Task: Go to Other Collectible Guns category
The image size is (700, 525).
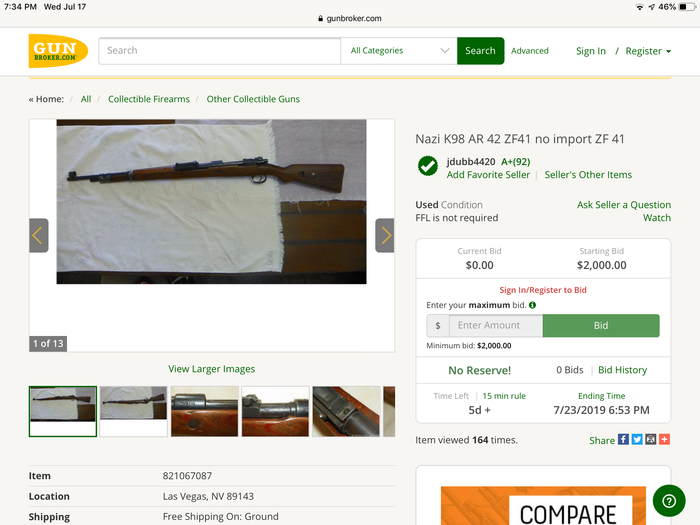Action: pyautogui.click(x=253, y=99)
